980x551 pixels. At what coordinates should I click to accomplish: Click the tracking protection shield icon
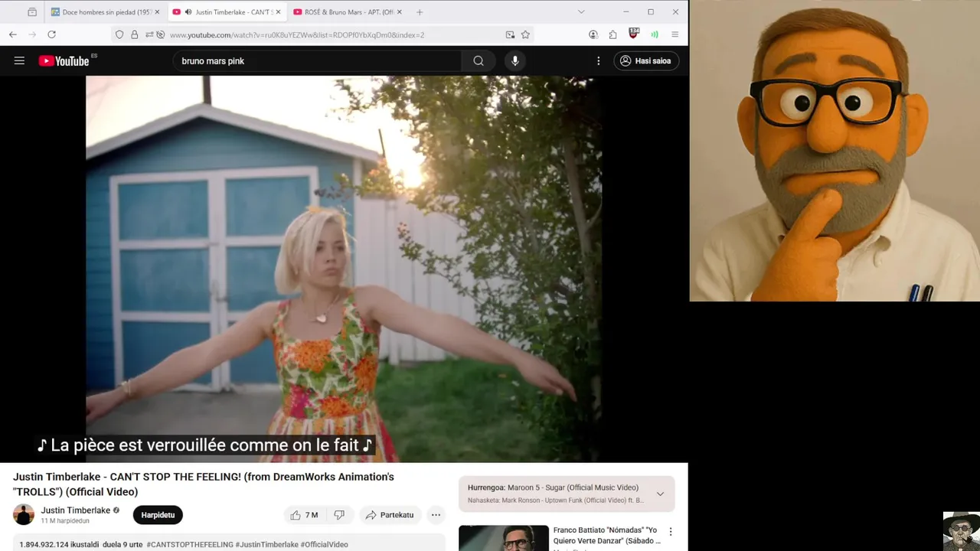[x=119, y=34]
